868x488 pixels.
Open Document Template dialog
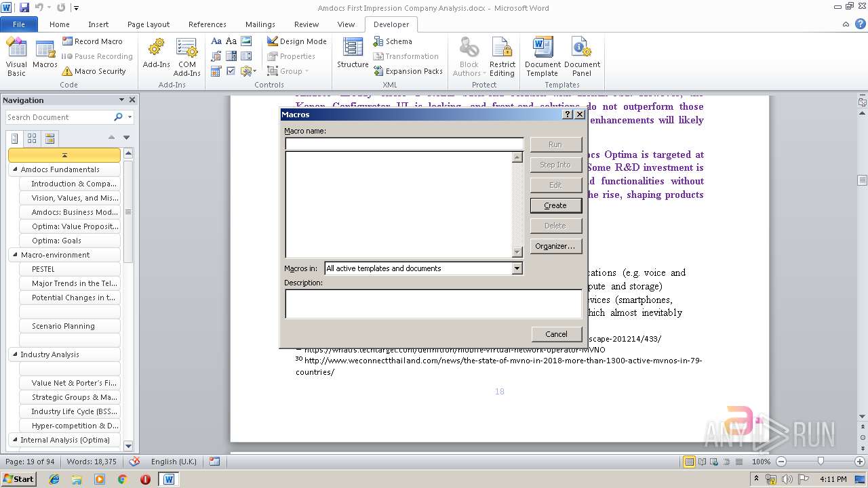(x=542, y=57)
